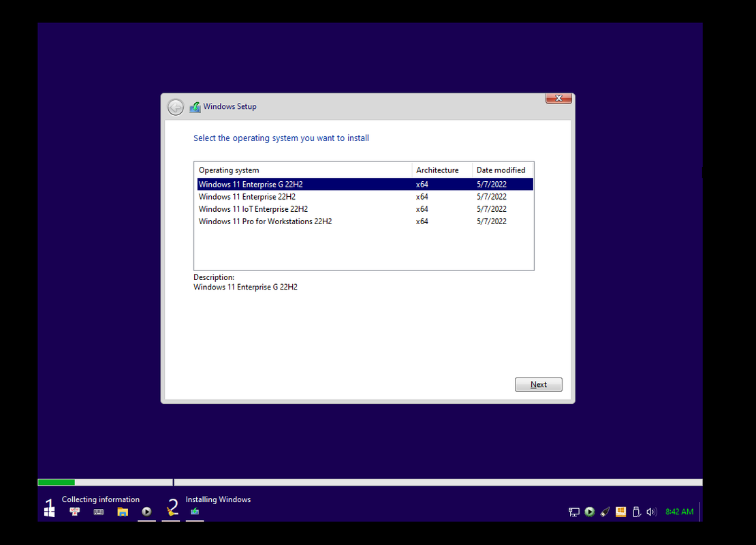
Task: Select Windows 11 Enterprise 22H2 row
Action: point(365,197)
